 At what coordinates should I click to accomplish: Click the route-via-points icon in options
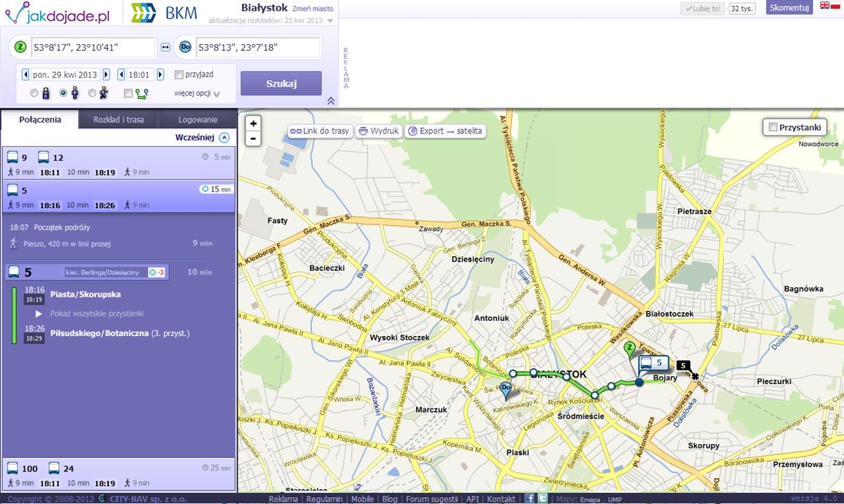pyautogui.click(x=141, y=94)
